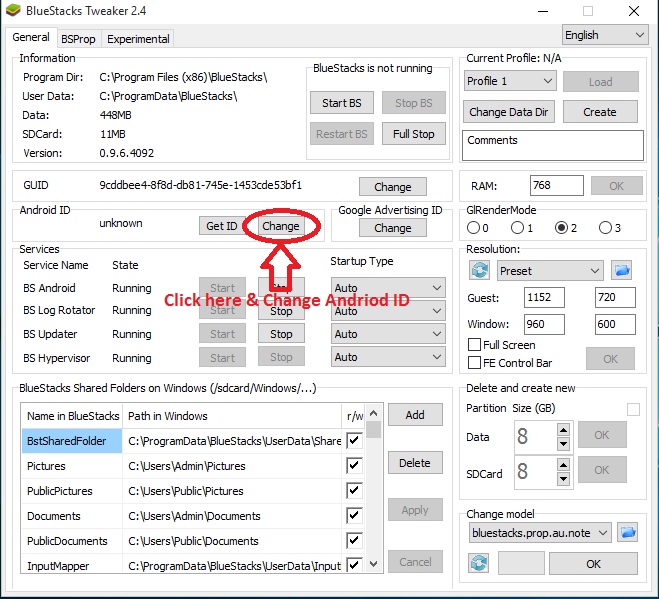Decrease Data partition size with down arrow

tap(563, 444)
